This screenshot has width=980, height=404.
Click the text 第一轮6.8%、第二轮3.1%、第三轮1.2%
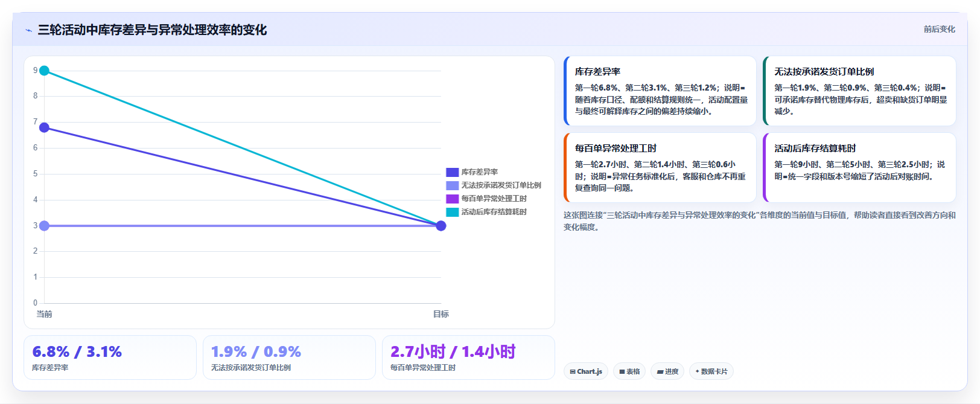click(646, 88)
